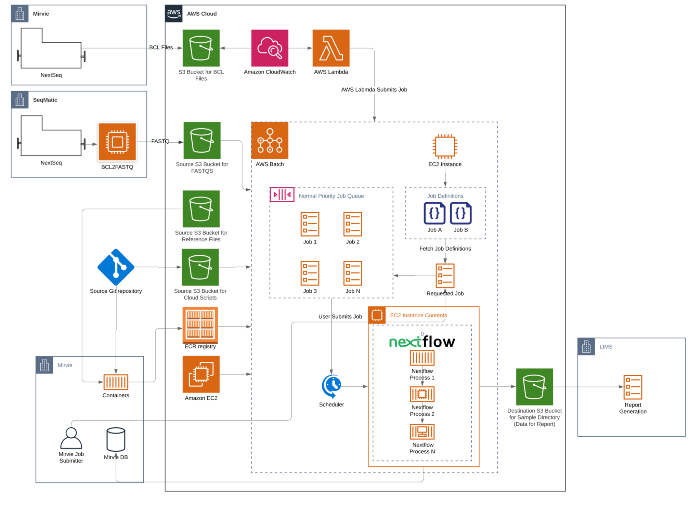Viewport: 690px width, 505px height.
Task: Select the ECR registry icon
Action: [x=200, y=325]
